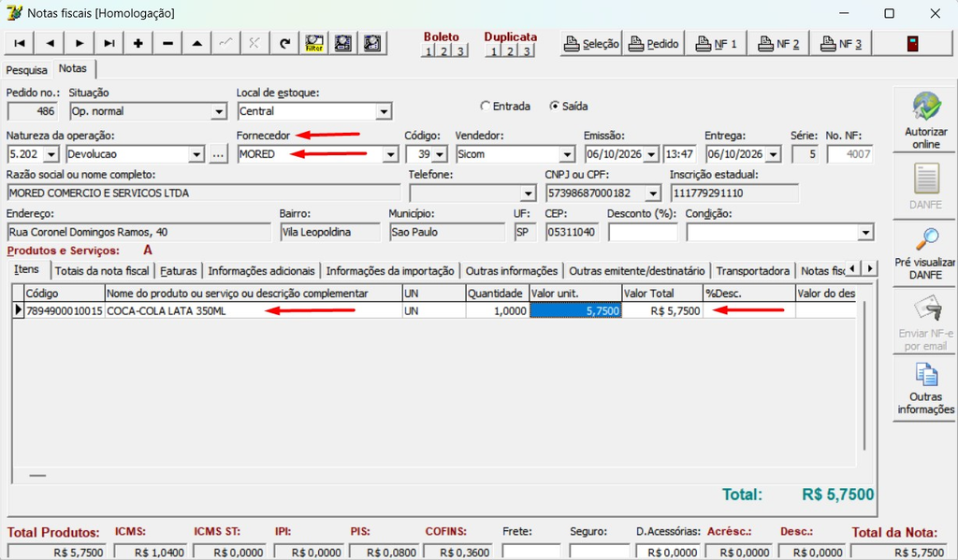The image size is (958, 560).
Task: Go to the first record
Action: click(x=21, y=43)
